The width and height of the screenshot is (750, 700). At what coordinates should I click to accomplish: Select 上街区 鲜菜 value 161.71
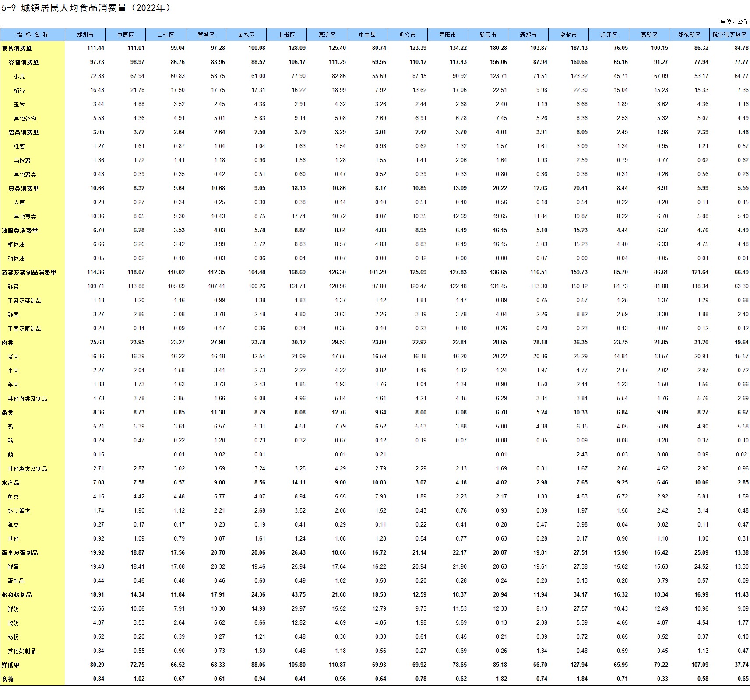297,286
